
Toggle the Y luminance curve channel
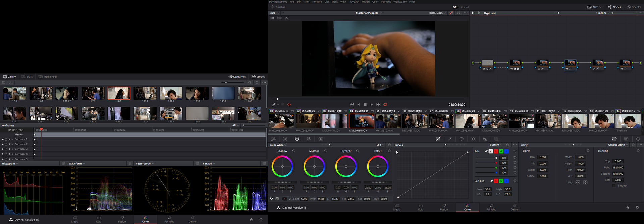point(491,151)
